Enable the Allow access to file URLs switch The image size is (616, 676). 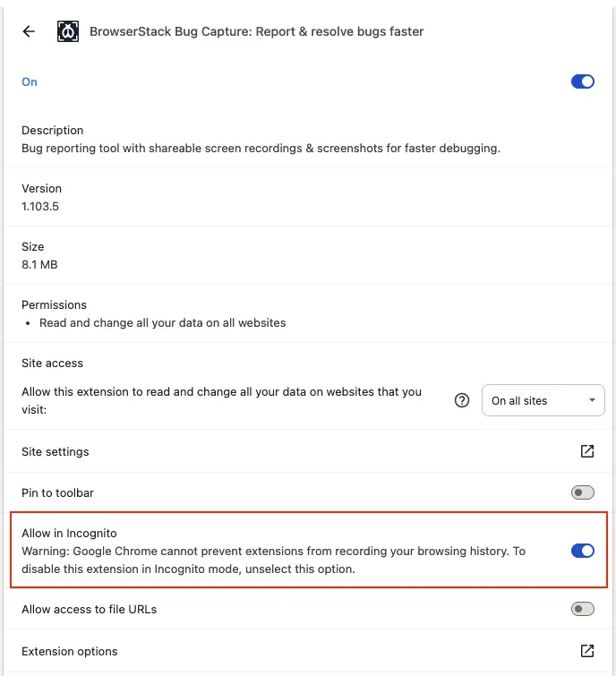(582, 609)
